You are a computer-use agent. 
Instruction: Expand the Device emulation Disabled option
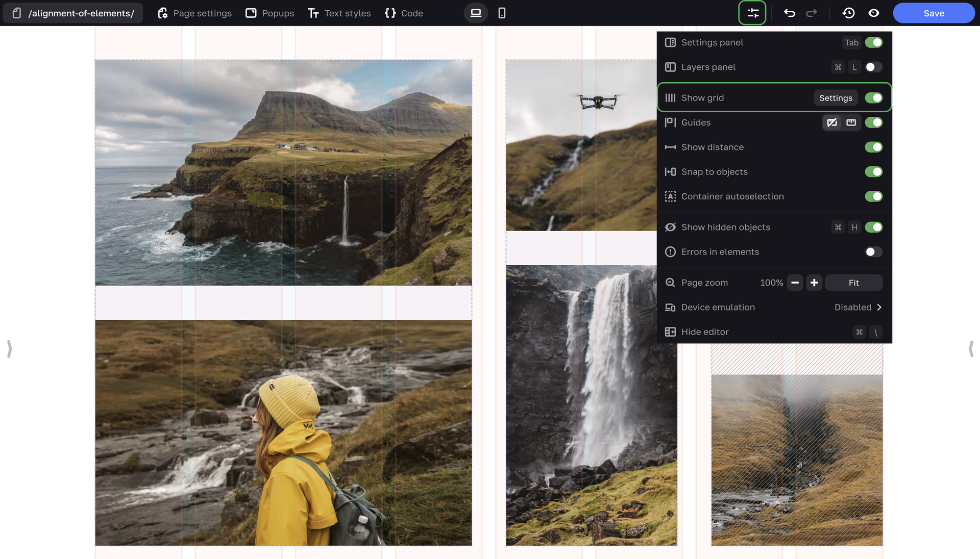click(x=858, y=307)
